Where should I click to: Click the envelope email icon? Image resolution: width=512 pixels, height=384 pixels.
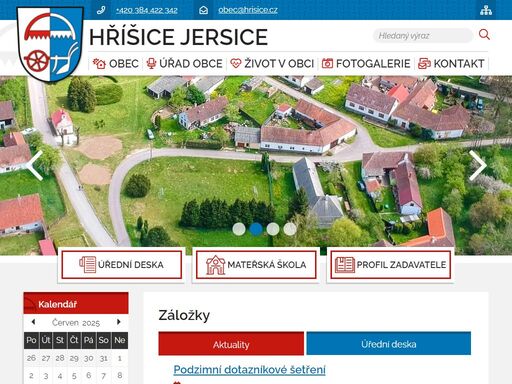coord(203,10)
